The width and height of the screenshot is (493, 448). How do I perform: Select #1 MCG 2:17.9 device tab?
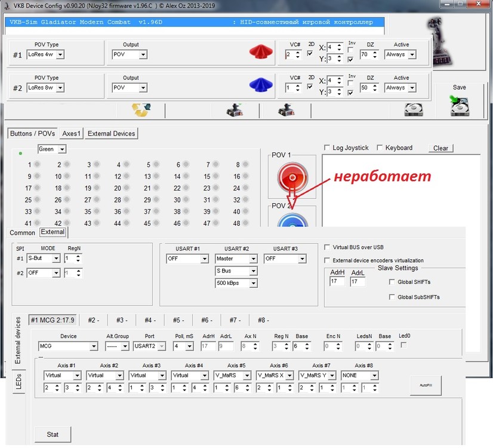click(x=53, y=320)
